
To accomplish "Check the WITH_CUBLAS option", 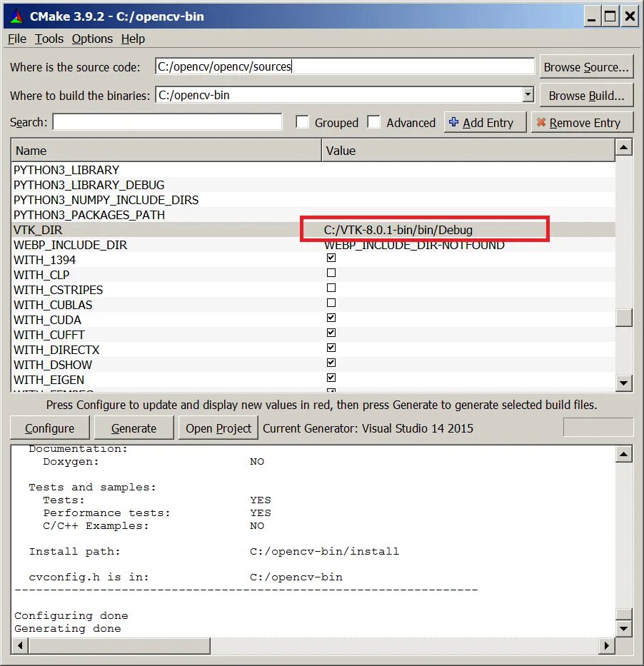I will coord(331,303).
